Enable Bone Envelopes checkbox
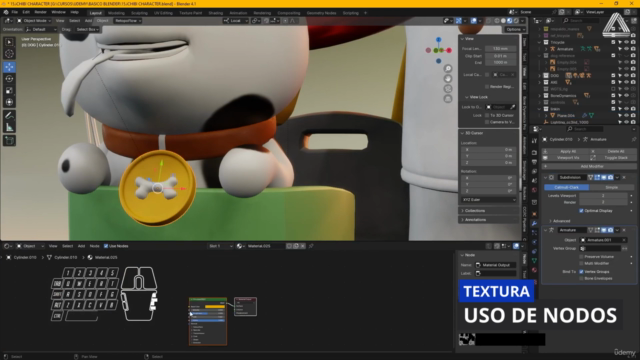Image resolution: width=640 pixels, height=360 pixels. click(x=581, y=278)
